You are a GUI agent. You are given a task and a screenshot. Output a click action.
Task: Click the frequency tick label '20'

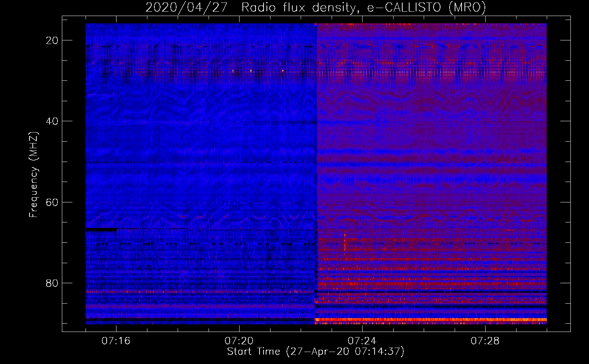click(x=52, y=40)
